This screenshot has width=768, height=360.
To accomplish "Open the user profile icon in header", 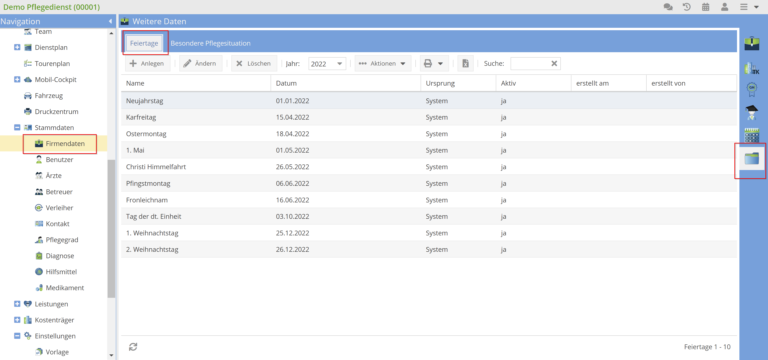I will click(x=724, y=7).
